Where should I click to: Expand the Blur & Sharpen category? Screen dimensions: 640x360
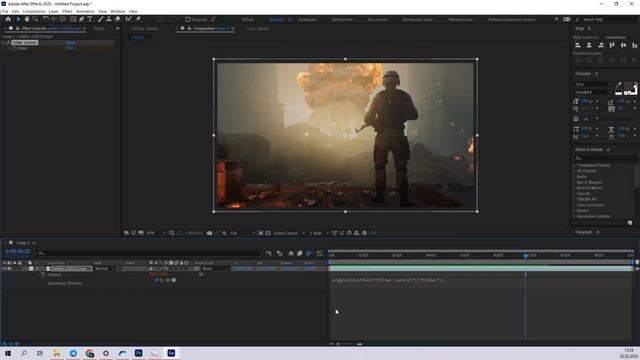[x=574, y=182]
